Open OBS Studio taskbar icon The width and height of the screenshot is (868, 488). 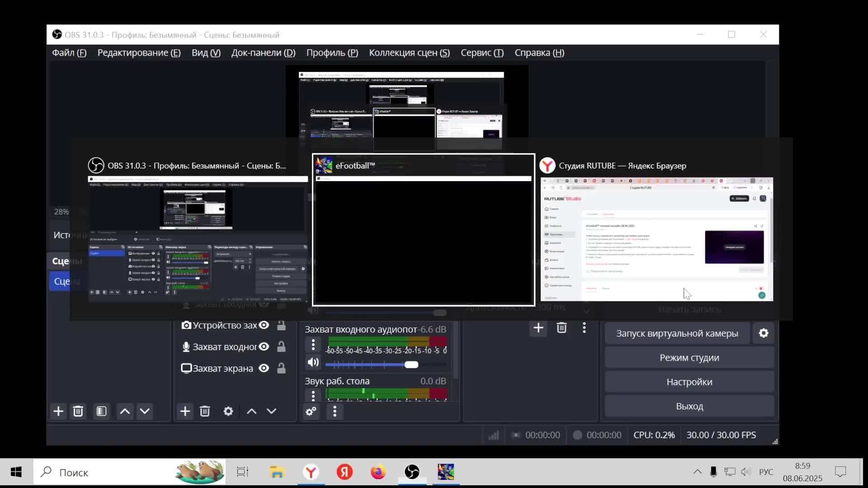(412, 473)
